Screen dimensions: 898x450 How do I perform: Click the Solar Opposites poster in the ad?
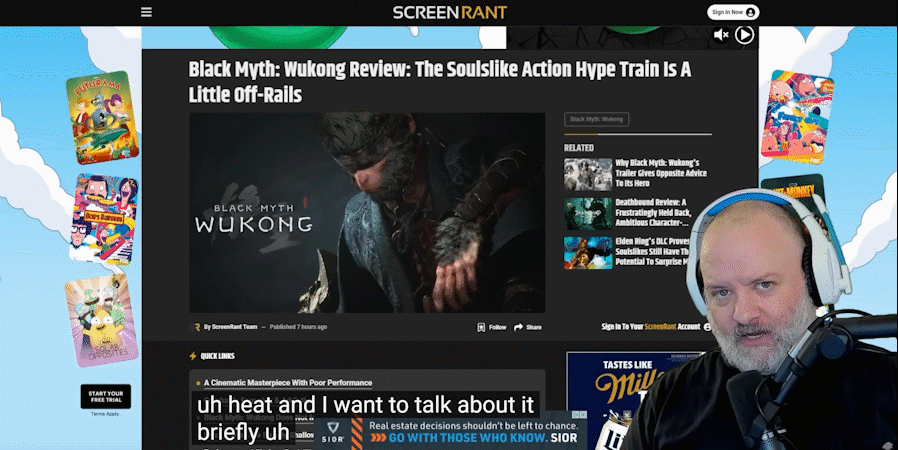pyautogui.click(x=102, y=321)
